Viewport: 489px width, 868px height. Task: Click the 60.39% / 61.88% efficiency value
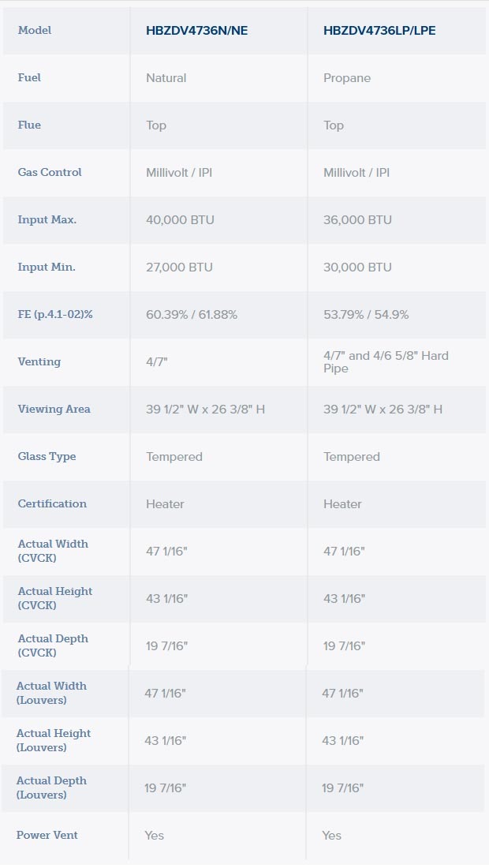[x=192, y=314]
